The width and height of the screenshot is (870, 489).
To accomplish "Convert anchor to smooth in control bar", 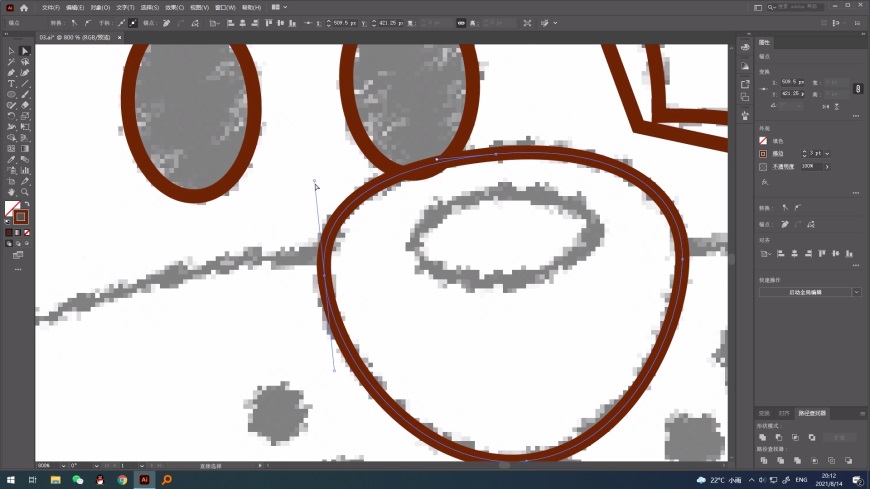I will point(88,23).
